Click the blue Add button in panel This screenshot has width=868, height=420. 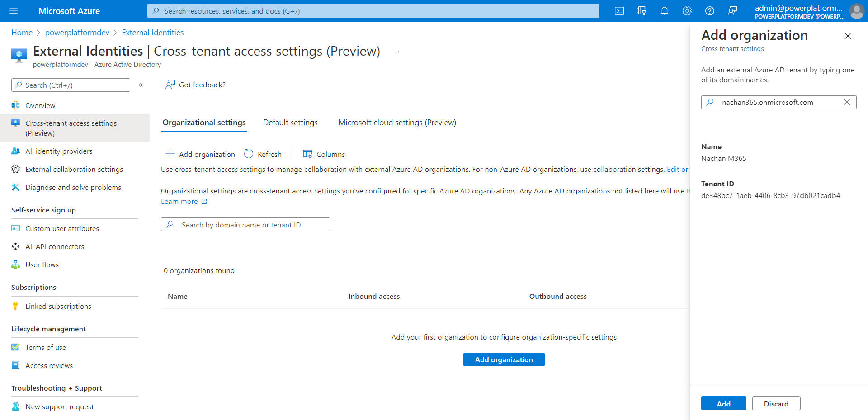[723, 404]
